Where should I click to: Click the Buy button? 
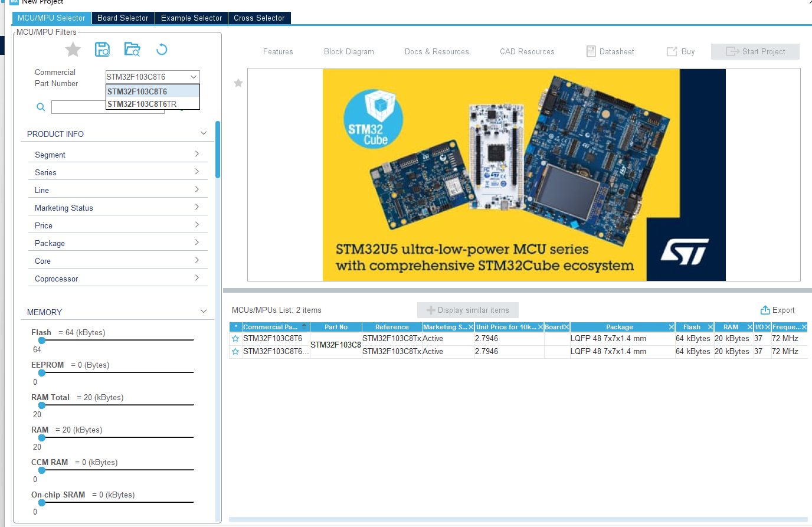[x=680, y=52]
